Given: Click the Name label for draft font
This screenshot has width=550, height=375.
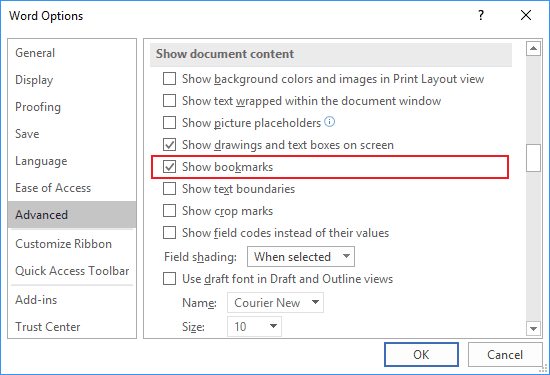Looking at the screenshot, I should click(199, 303).
